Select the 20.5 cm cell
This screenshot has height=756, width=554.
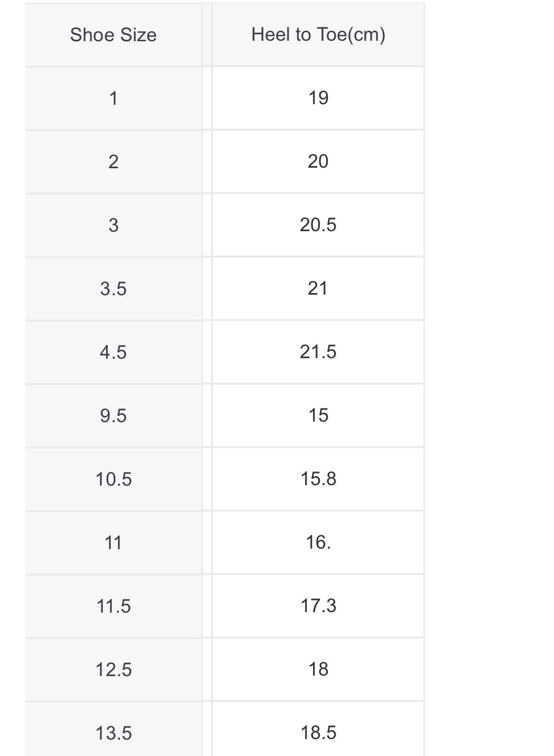(318, 225)
